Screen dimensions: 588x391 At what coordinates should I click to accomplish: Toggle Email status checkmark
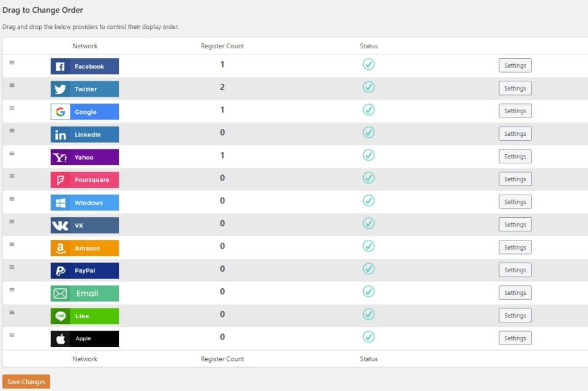tap(369, 291)
